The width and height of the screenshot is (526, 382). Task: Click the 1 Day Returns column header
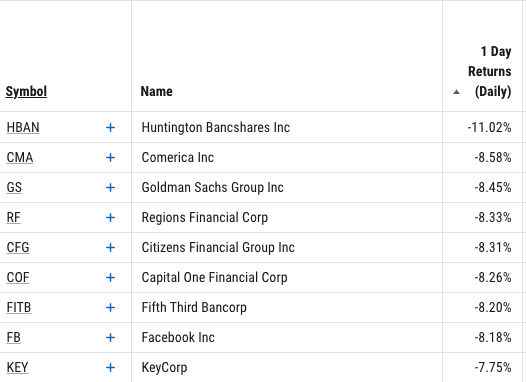489,71
